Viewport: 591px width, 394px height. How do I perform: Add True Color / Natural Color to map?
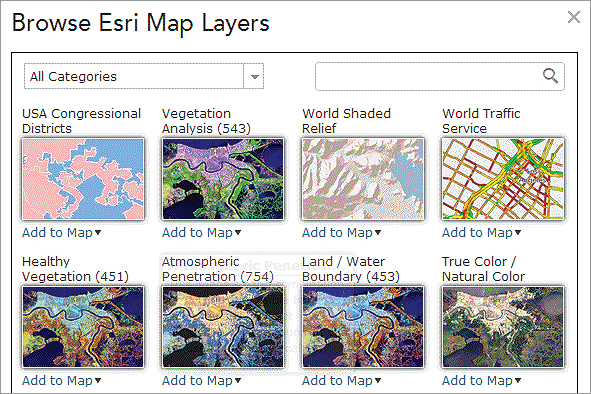[481, 381]
